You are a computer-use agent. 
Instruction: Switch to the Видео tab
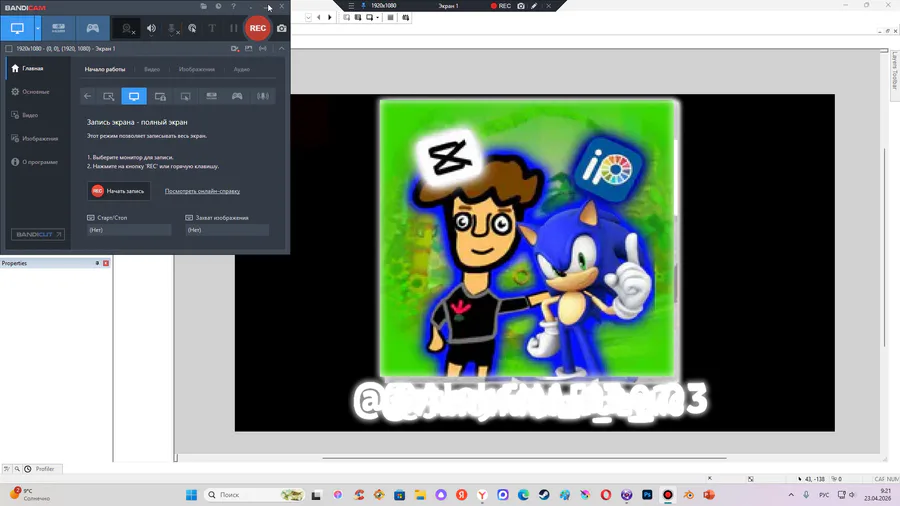point(152,69)
